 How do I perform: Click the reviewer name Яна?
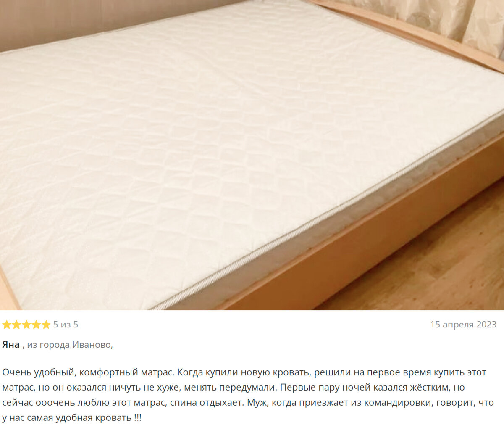pyautogui.click(x=11, y=345)
